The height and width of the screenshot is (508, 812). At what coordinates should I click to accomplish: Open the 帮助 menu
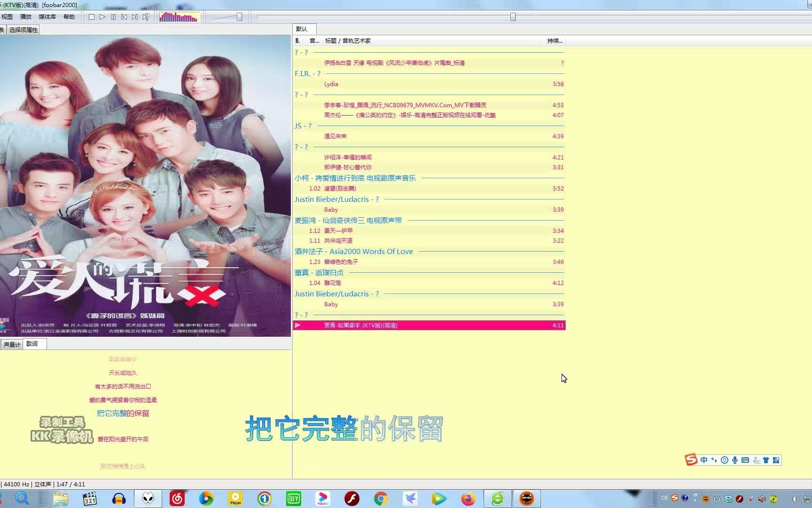click(x=69, y=17)
